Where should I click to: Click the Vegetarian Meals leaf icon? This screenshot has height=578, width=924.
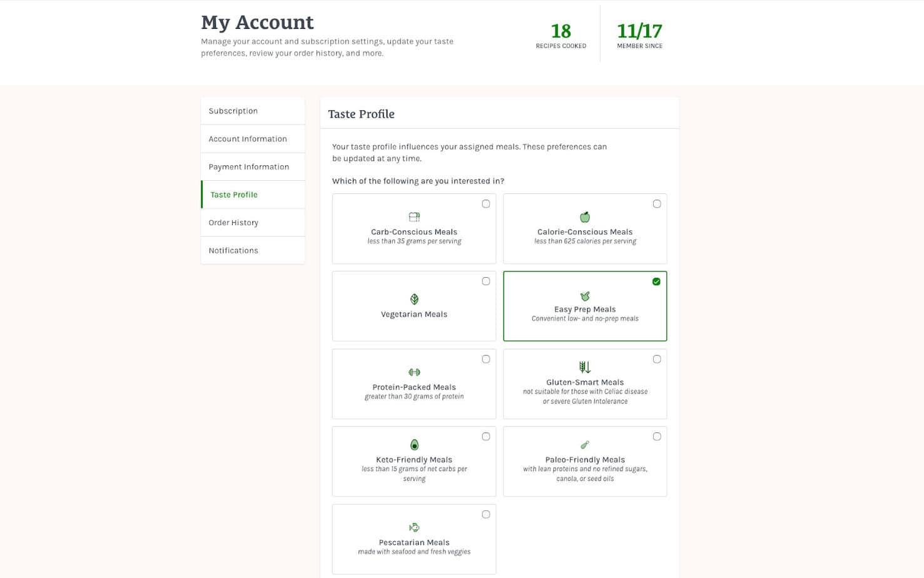pos(414,299)
